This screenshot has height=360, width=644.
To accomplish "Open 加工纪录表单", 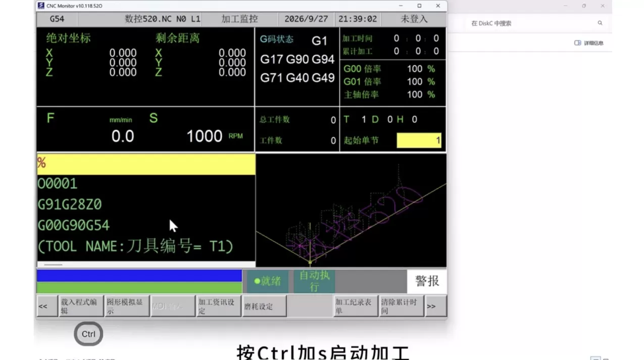I will point(356,306).
